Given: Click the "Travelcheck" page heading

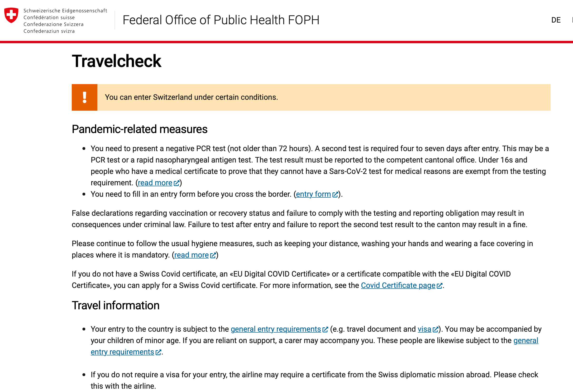Looking at the screenshot, I should coord(117,61).
